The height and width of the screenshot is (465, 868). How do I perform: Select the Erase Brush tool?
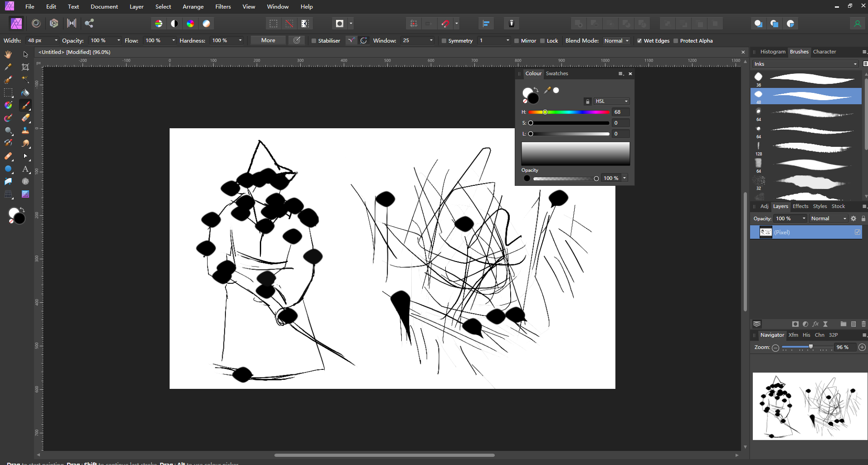[x=25, y=118]
